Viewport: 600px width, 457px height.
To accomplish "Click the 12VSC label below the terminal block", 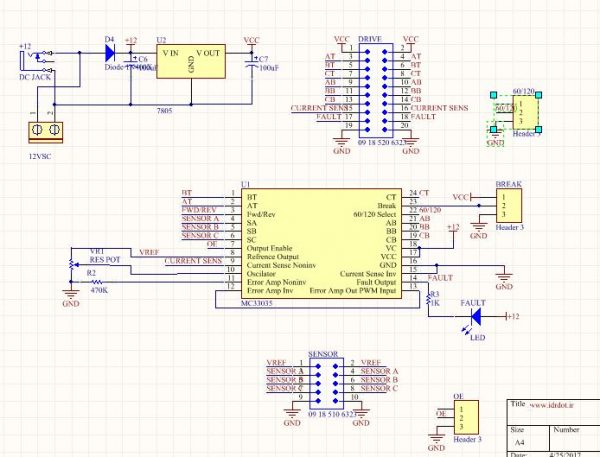I will point(40,157).
